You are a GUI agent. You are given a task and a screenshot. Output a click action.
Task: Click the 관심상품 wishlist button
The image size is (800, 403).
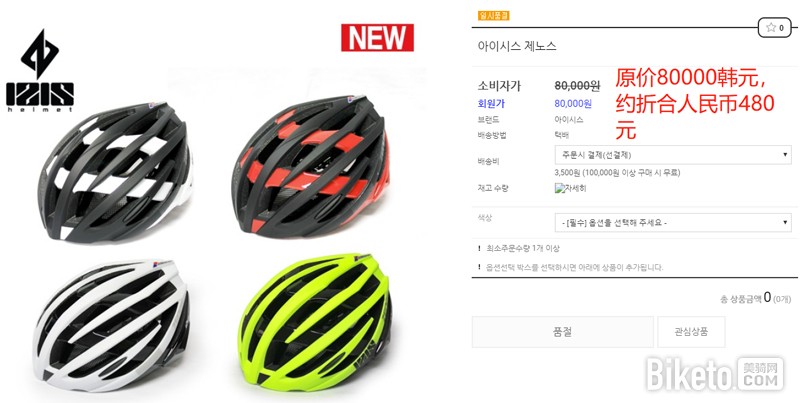click(x=691, y=332)
